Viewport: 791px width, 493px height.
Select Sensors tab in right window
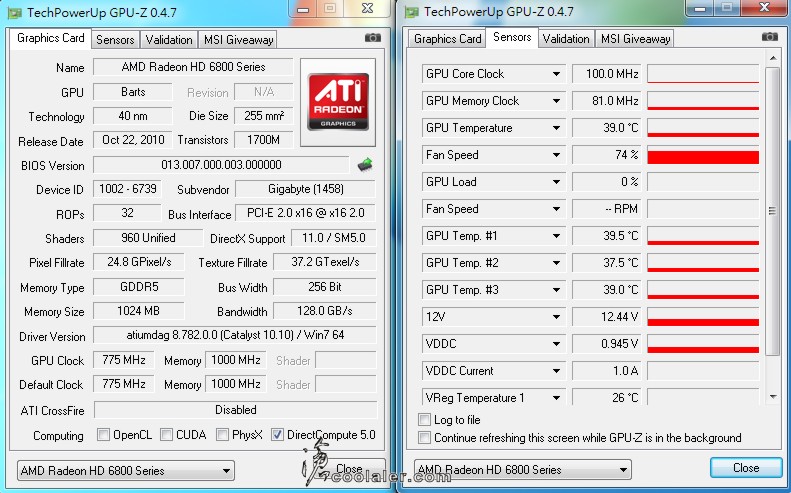click(512, 37)
